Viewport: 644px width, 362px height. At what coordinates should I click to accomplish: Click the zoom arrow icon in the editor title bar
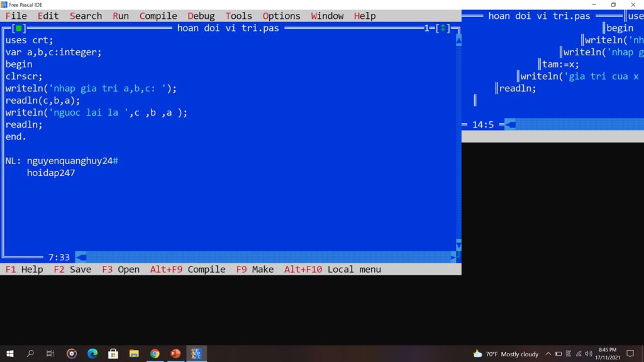coord(443,28)
